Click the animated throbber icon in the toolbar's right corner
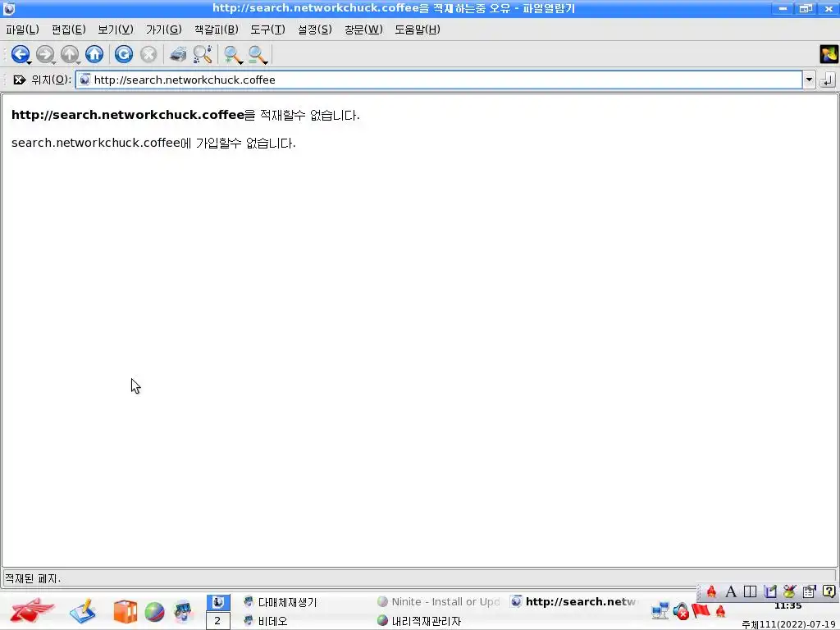The height and width of the screenshot is (630, 840). [829, 54]
